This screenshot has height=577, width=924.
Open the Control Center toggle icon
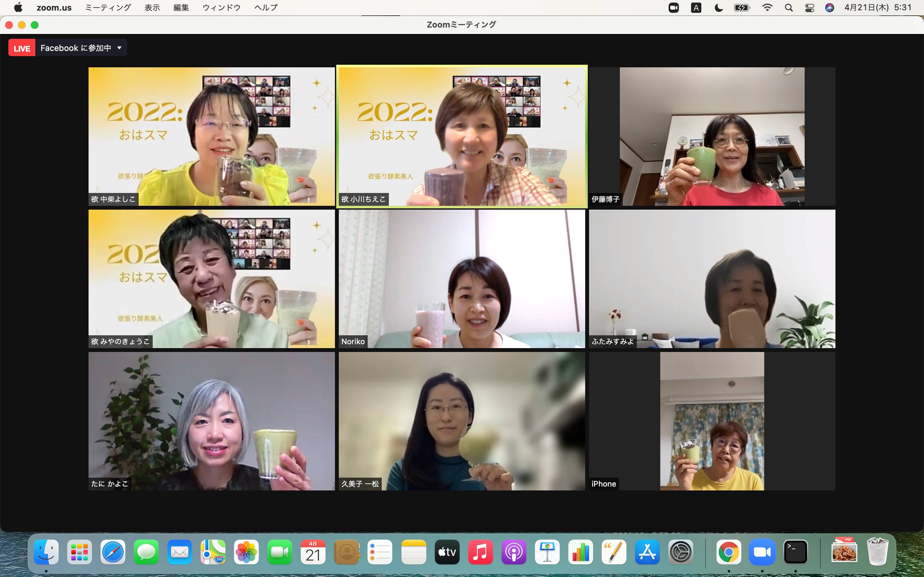click(809, 8)
